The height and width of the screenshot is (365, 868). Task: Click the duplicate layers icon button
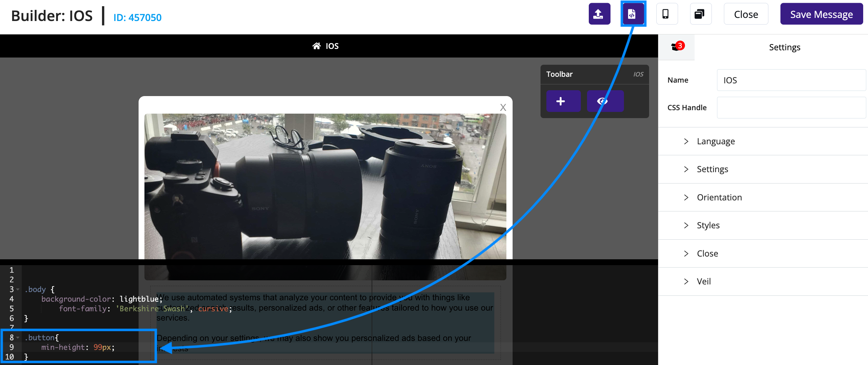[x=700, y=14]
